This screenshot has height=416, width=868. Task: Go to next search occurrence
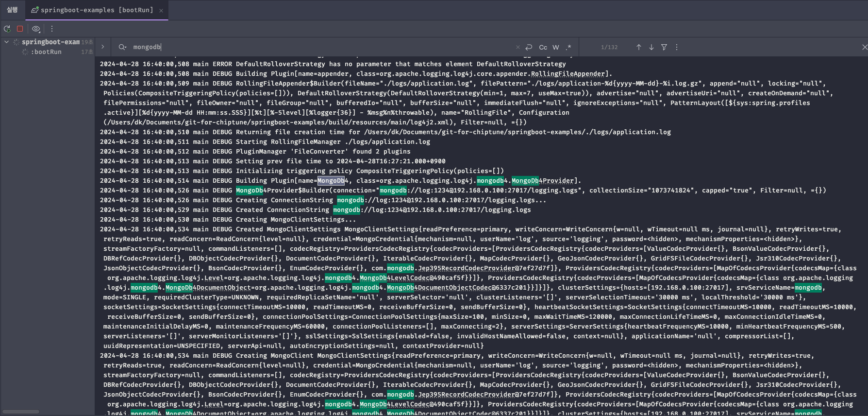pyautogui.click(x=651, y=47)
